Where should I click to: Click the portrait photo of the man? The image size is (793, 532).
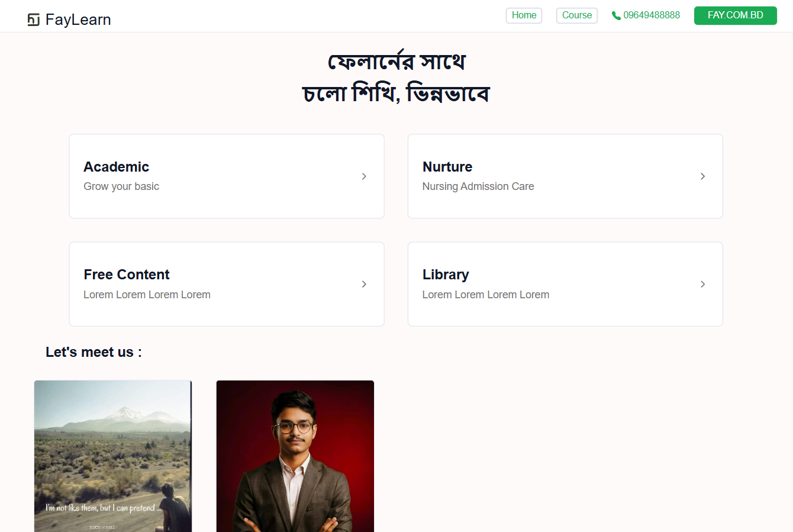295,456
